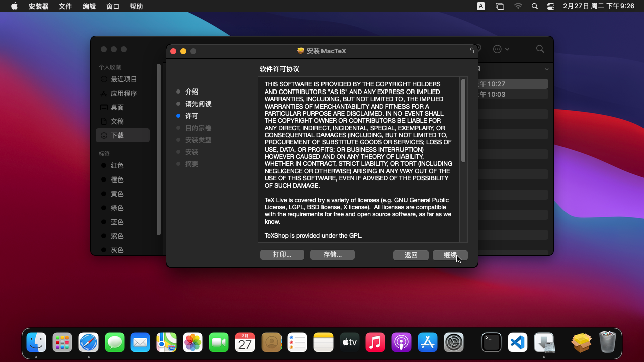The image size is (644, 362).
Task: Open Podcasts from the Dock
Action: [401, 342]
